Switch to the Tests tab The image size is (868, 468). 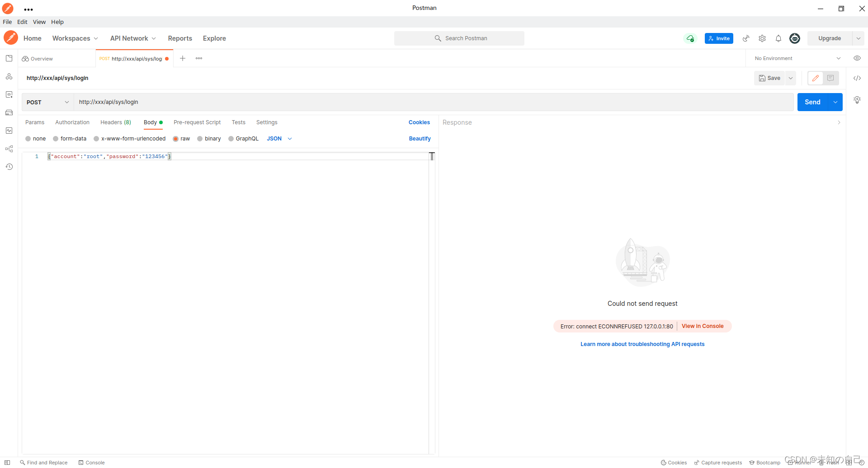pos(239,122)
